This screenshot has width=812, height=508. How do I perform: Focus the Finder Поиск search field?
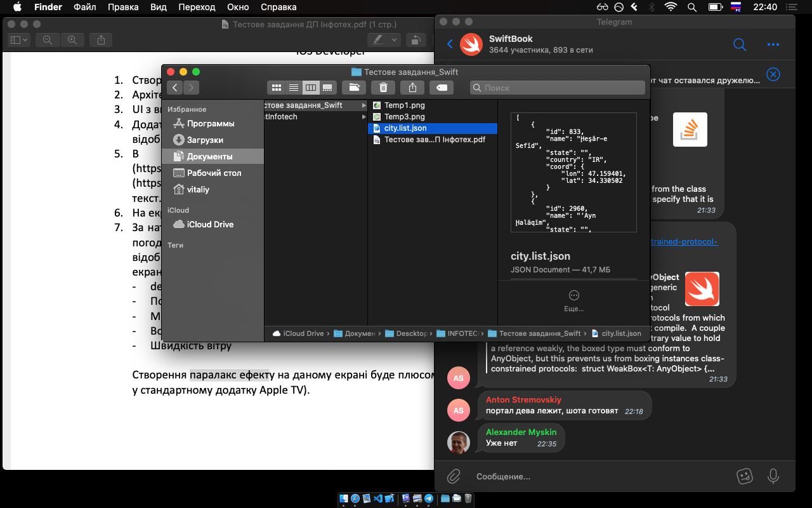557,88
